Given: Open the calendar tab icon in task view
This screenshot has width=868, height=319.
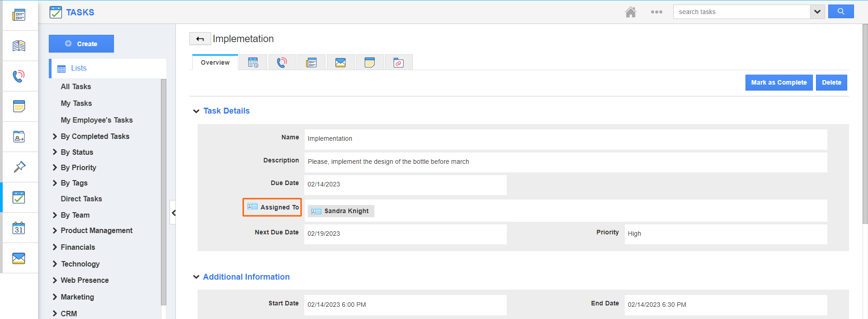Looking at the screenshot, I should point(253,62).
